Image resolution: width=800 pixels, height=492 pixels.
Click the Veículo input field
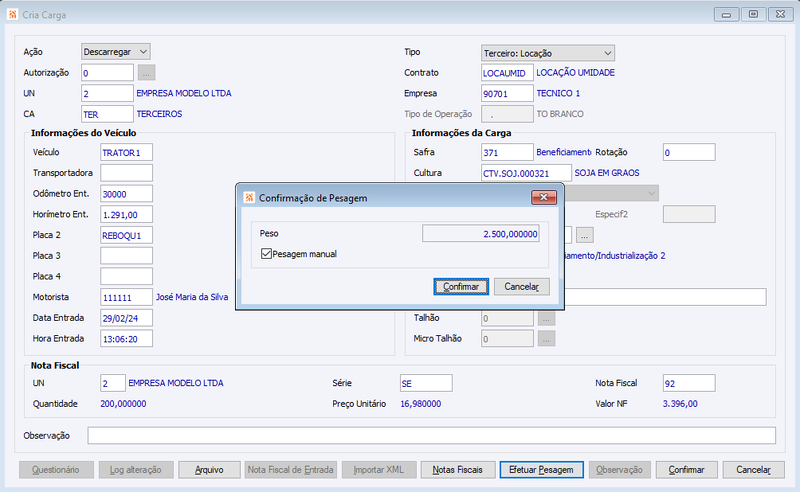click(127, 152)
